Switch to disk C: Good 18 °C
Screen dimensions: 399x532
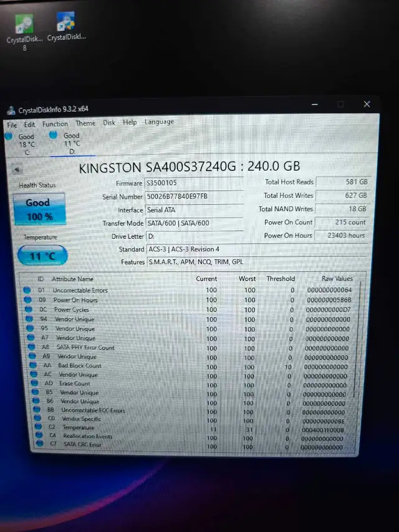(21, 144)
